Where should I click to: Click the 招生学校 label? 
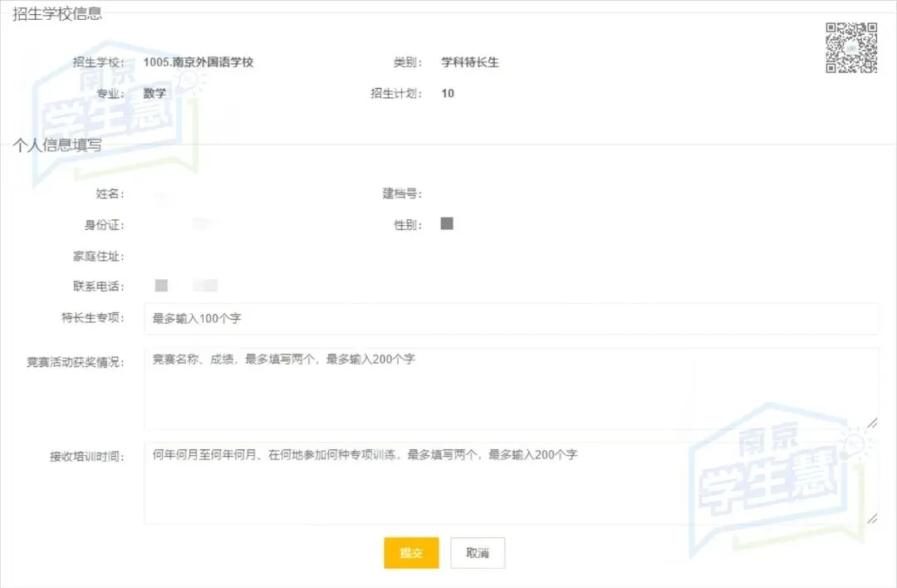click(x=98, y=61)
